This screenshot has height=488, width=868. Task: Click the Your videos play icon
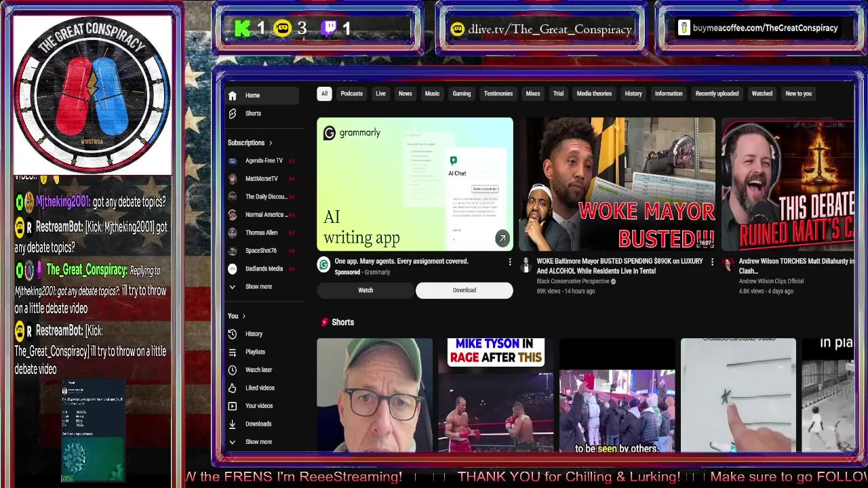click(233, 406)
